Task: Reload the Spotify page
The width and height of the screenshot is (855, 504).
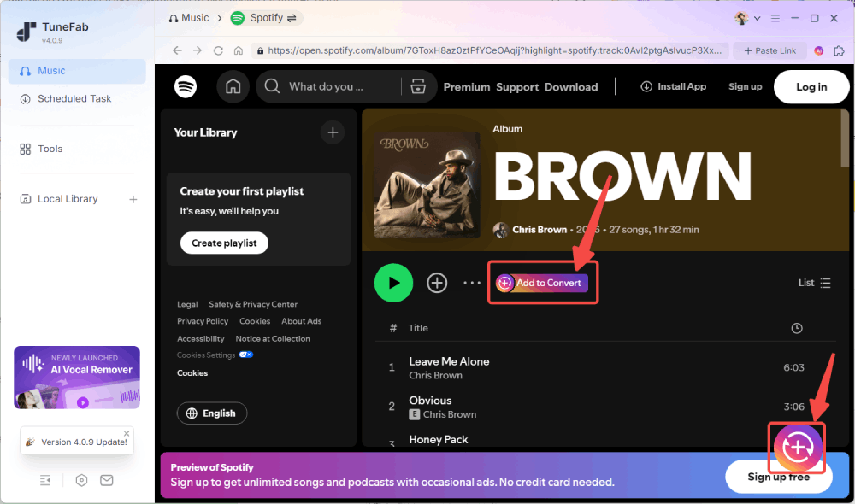Action: pyautogui.click(x=218, y=50)
